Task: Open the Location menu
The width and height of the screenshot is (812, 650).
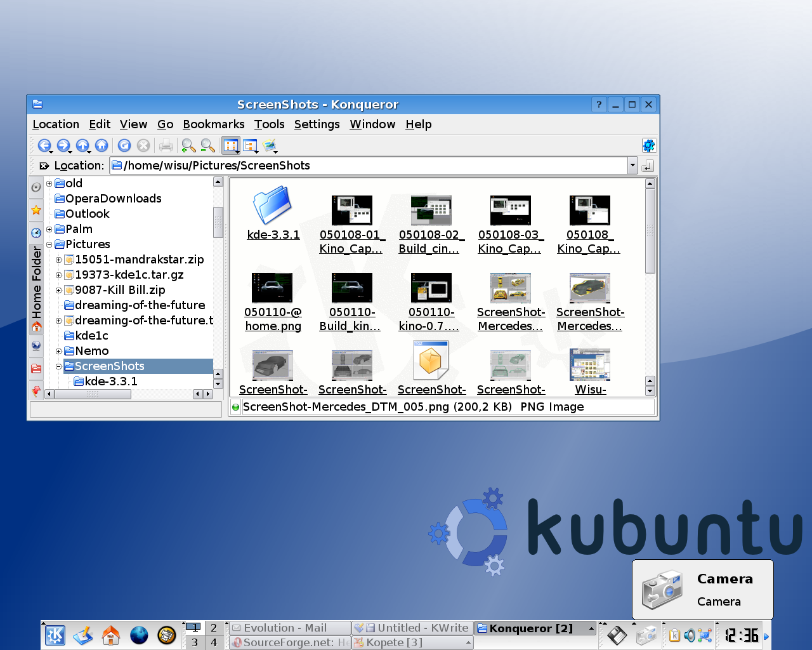Action: (56, 124)
